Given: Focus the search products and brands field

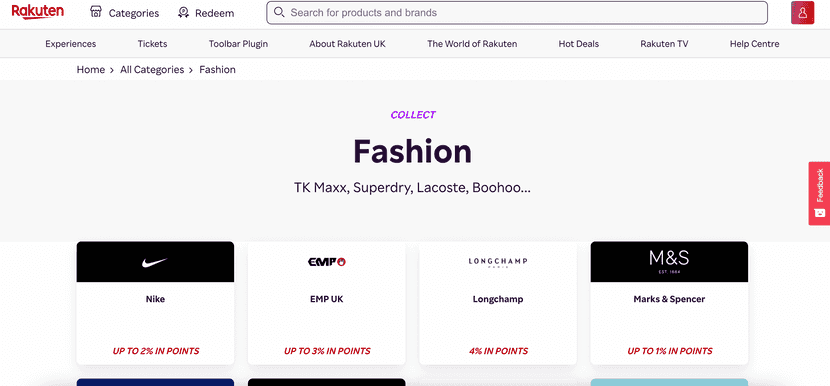Looking at the screenshot, I should click(x=517, y=13).
